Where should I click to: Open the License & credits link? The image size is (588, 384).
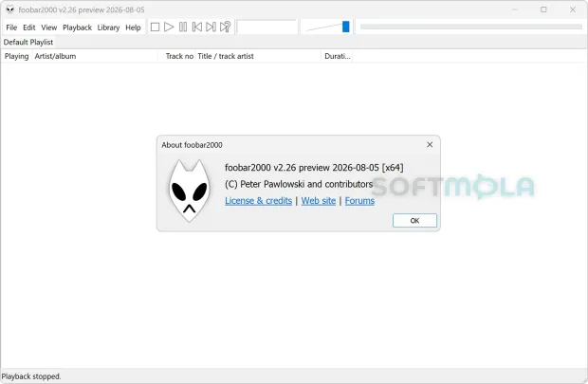point(258,201)
